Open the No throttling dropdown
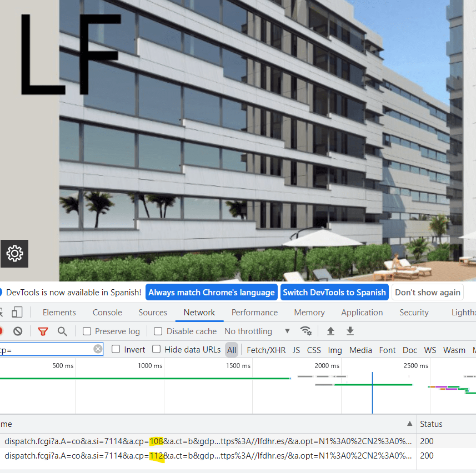The image size is (476, 473). pyautogui.click(x=257, y=331)
